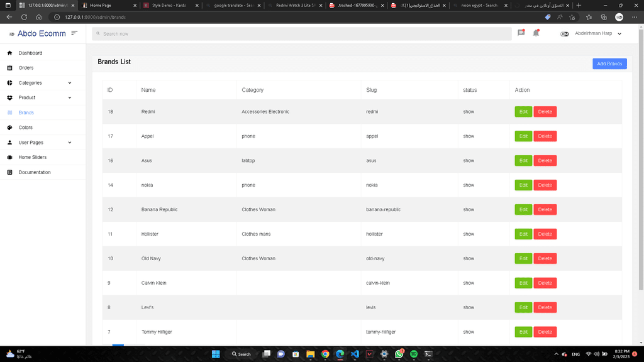Expand the Product sidebar menu chevron

(x=70, y=97)
